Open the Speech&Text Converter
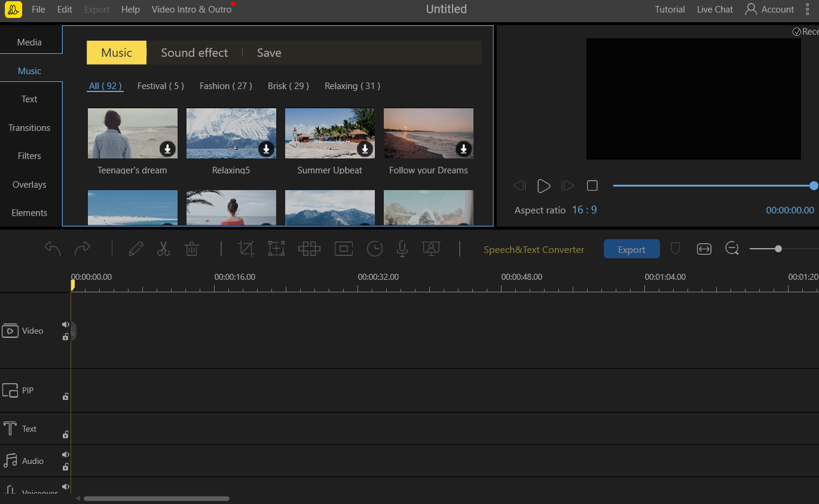 click(x=534, y=249)
